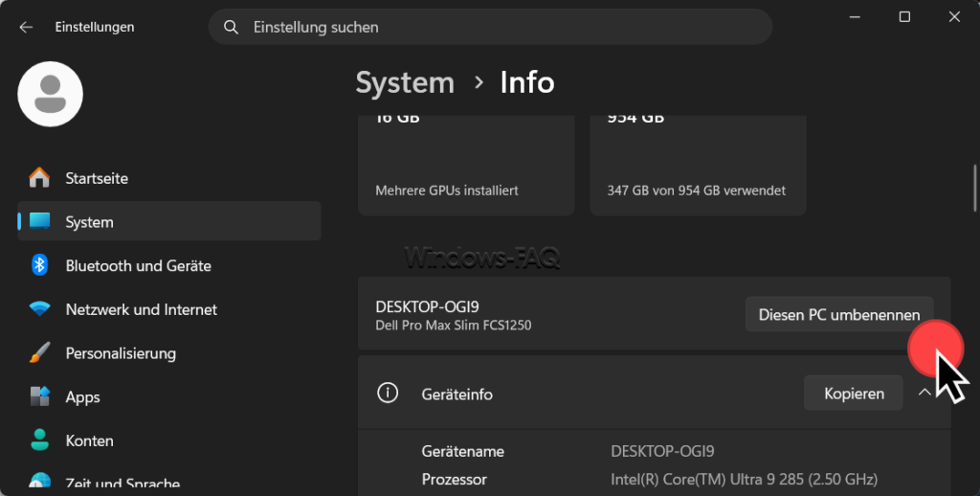The height and width of the screenshot is (496, 980).
Task: Focus the Einstellung suchen search field
Action: click(x=490, y=27)
